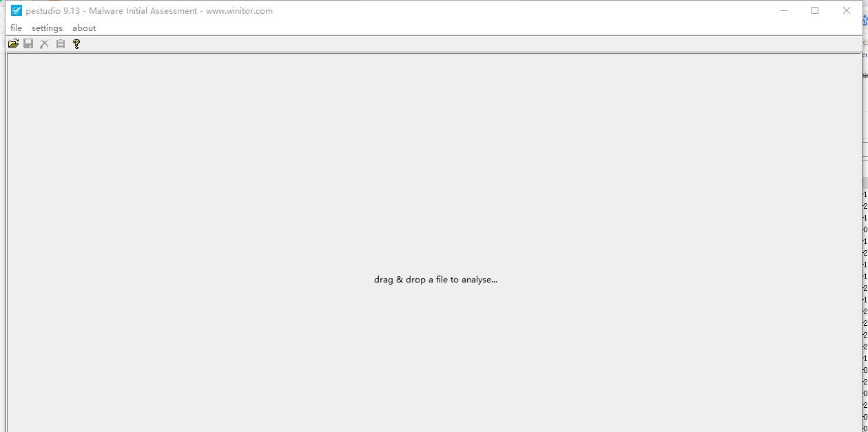Open a file with the folder icon

click(x=13, y=43)
